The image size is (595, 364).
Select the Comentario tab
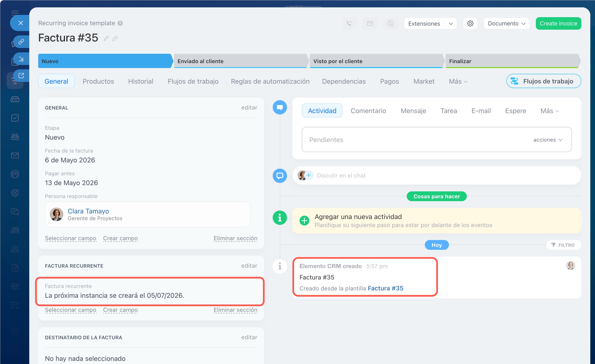point(368,111)
